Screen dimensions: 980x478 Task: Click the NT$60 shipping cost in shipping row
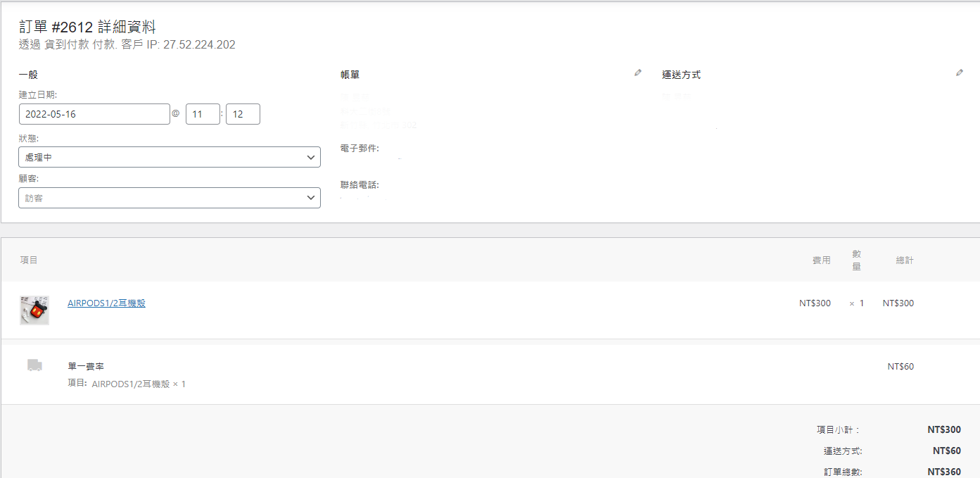(x=901, y=367)
